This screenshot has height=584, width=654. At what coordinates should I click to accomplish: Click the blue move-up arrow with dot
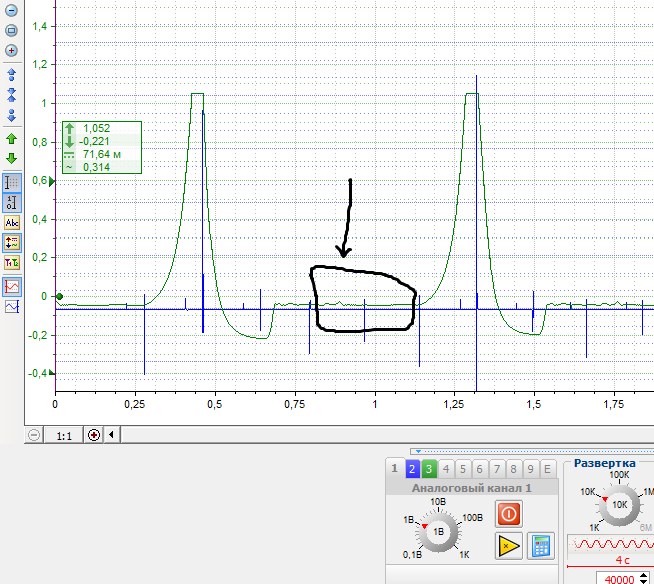11,75
